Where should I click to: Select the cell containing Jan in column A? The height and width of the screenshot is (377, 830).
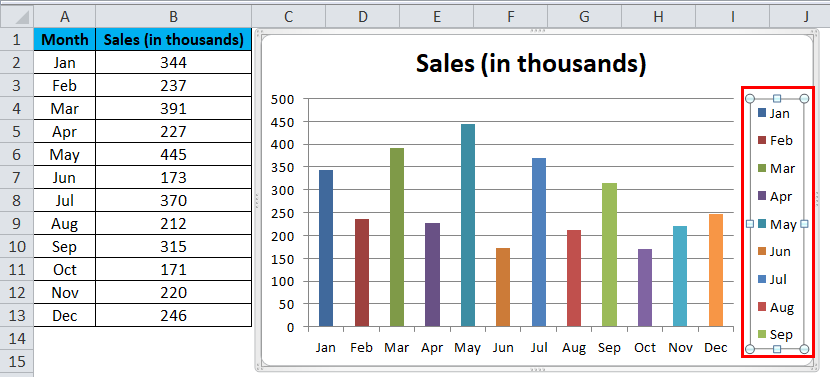coord(65,62)
